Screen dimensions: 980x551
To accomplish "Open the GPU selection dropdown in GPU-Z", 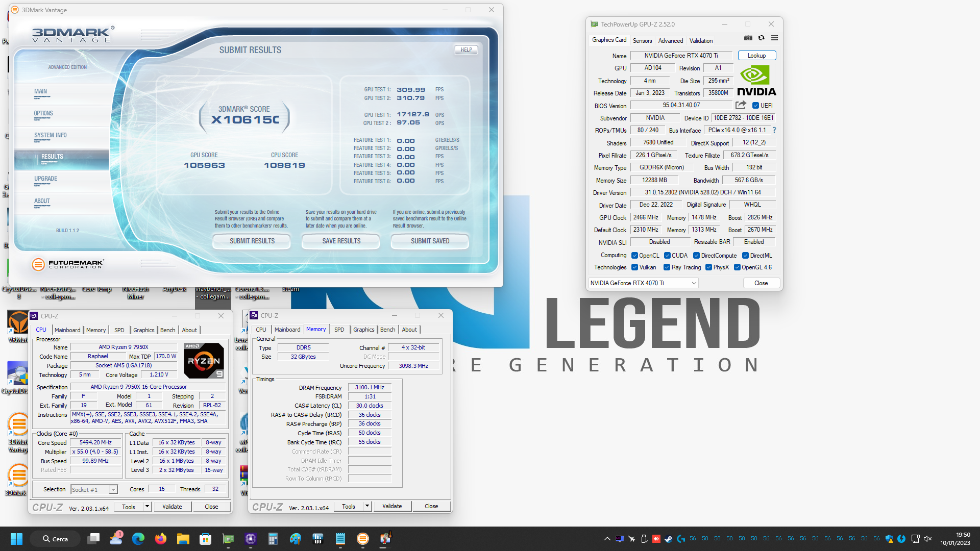I will click(x=643, y=283).
